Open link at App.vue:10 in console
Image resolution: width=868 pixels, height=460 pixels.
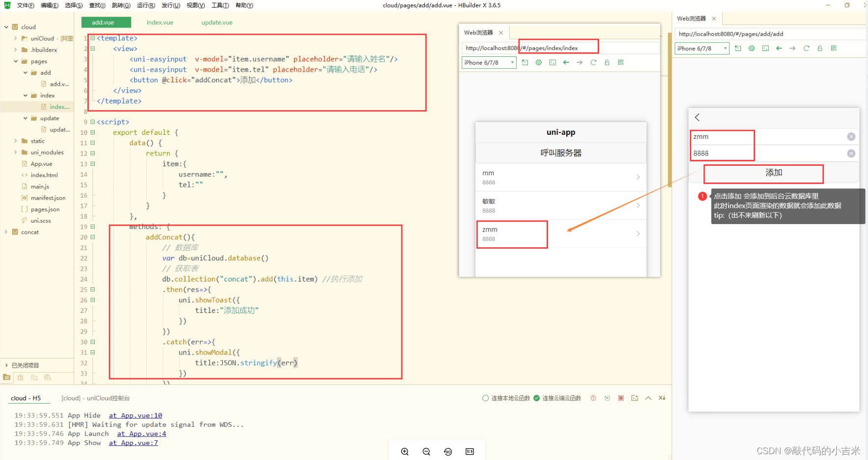[135, 415]
